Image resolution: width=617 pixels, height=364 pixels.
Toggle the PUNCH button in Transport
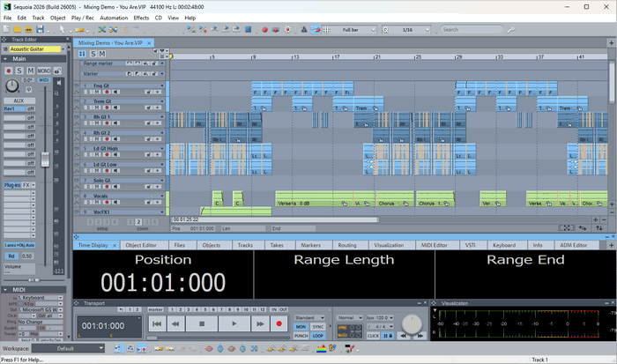coord(301,335)
